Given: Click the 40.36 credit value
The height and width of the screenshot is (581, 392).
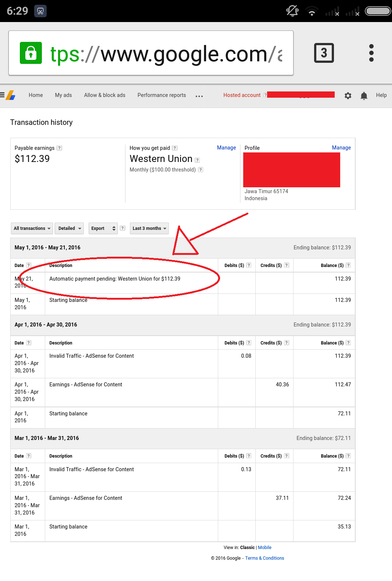Looking at the screenshot, I should 282,385.
